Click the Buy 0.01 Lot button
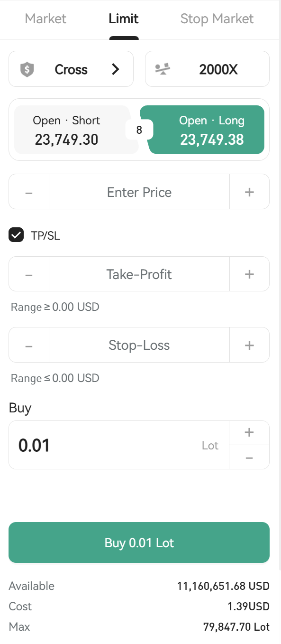The height and width of the screenshot is (644, 281). (139, 542)
